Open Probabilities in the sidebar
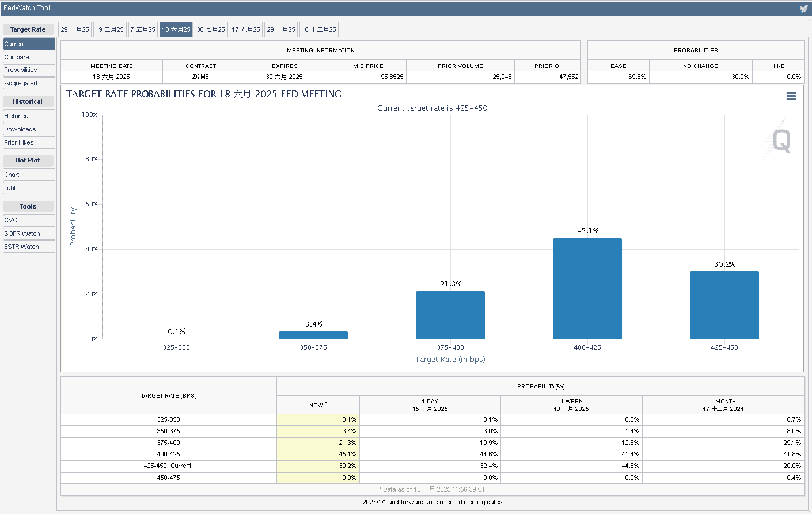The image size is (812, 514). [29, 70]
